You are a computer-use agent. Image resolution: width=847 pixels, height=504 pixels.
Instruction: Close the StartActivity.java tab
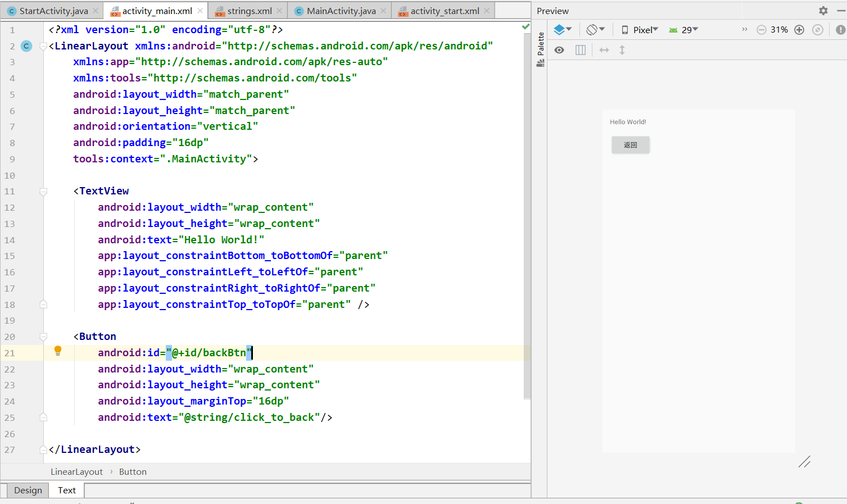click(96, 11)
